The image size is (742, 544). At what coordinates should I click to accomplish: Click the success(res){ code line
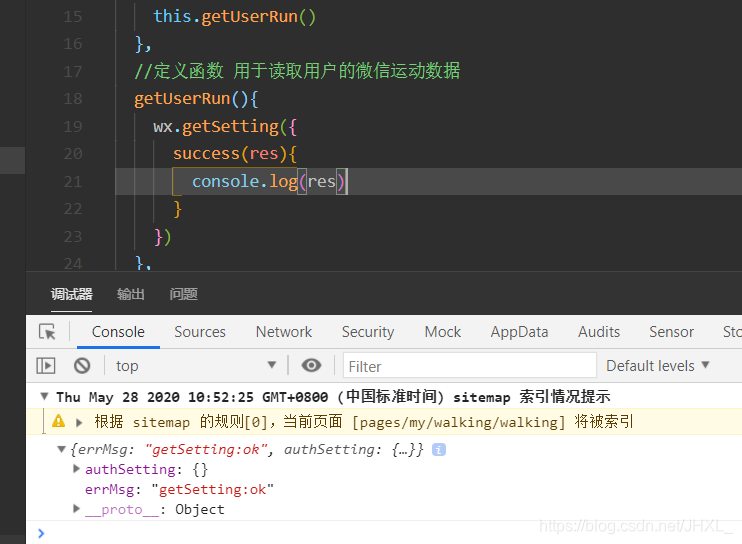[235, 154]
